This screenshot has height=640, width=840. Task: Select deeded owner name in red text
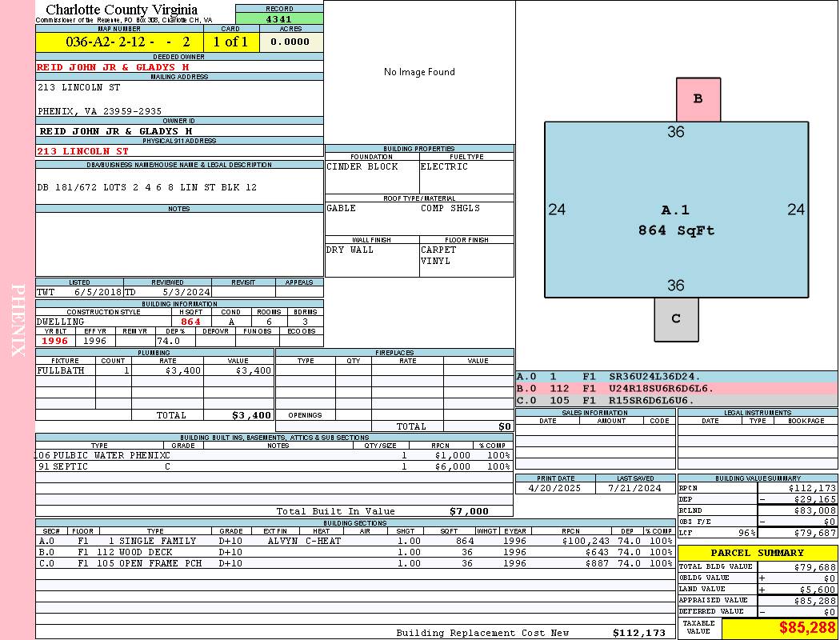coord(114,67)
